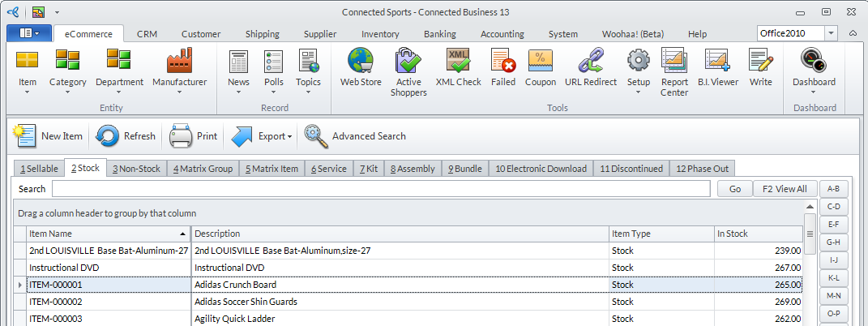Switch to the Inventory ribbon tab
Image resolution: width=868 pixels, height=326 pixels.
tap(380, 34)
